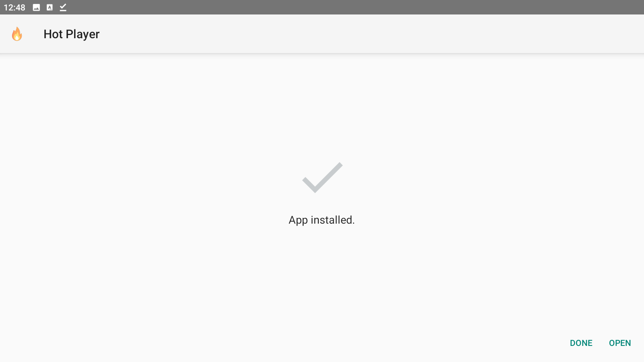The image size is (644, 362).
Task: Click the 'Hot Player' title text
Action: 72,34
